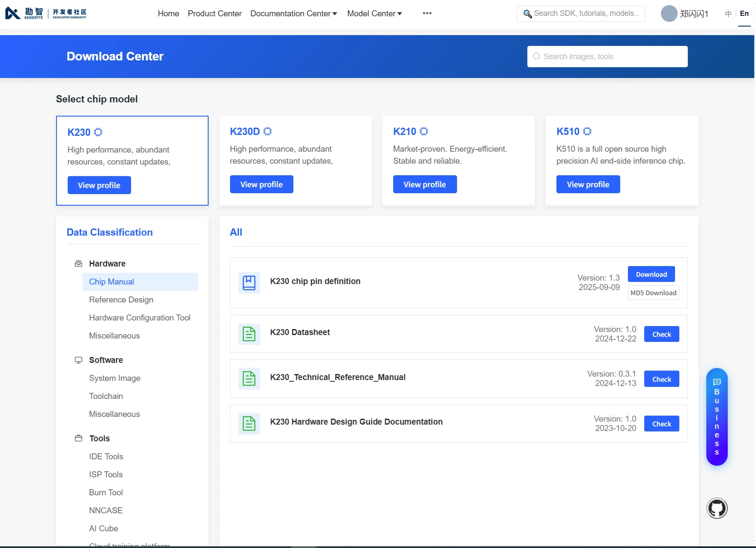Open AI Cube category
Screen dimensions: 756x548
(x=104, y=529)
